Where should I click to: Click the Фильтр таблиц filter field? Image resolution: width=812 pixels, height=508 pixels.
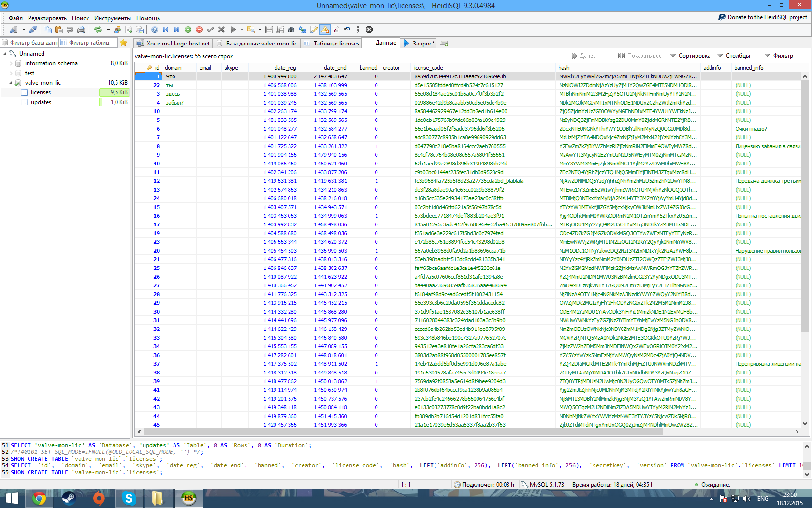point(89,43)
